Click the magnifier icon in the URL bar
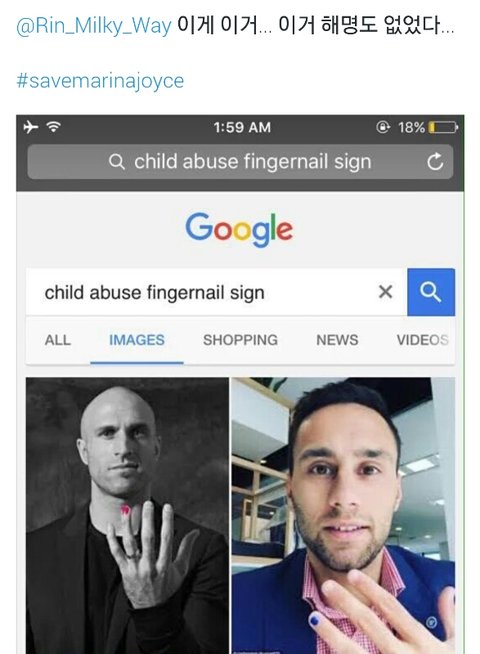 click(x=117, y=161)
